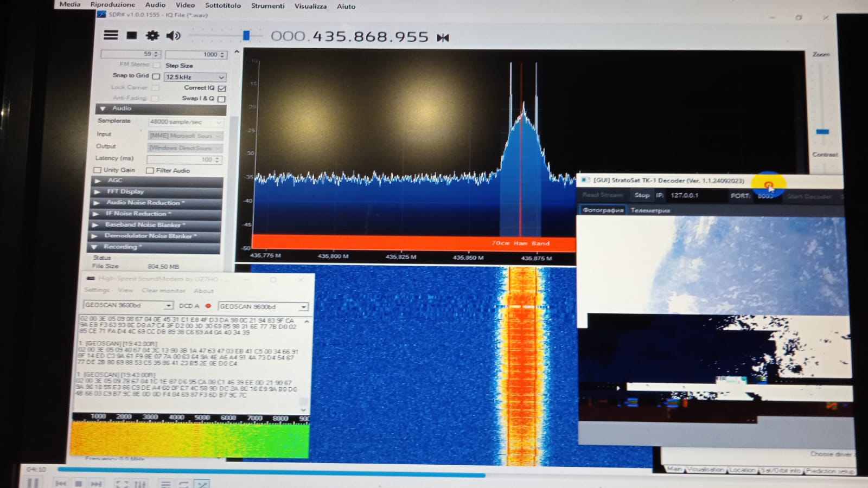Screen dimensions: 868x488
Task: Open the GEOSCAN 9600bd modem dropdown on right
Action: pyautogui.click(x=303, y=306)
